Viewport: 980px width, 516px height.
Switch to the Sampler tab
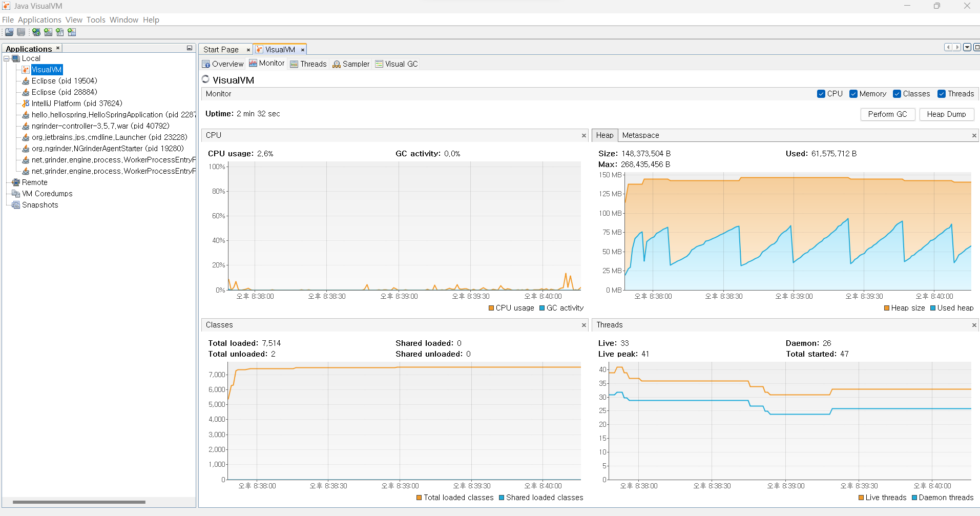coord(351,64)
